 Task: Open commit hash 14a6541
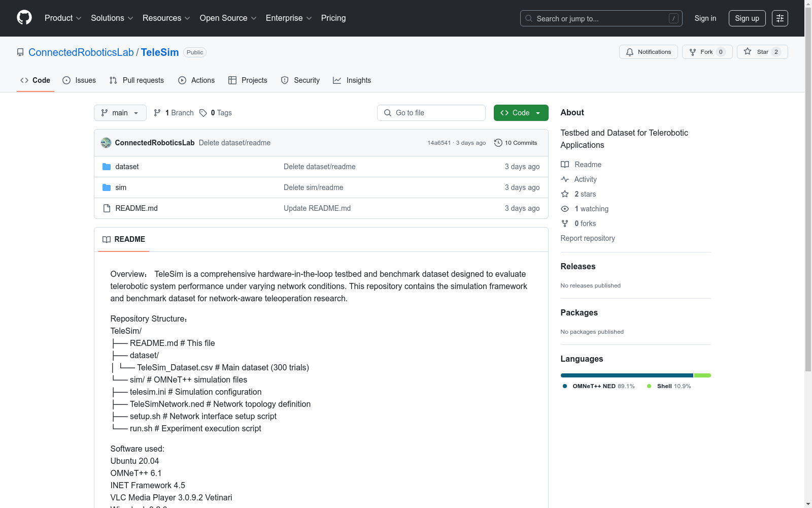click(x=439, y=143)
